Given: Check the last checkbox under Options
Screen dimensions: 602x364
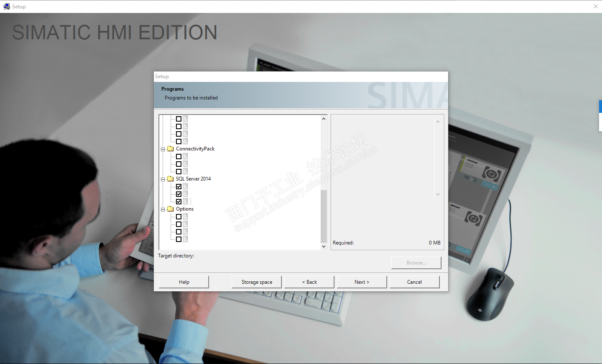Looking at the screenshot, I should 179,239.
